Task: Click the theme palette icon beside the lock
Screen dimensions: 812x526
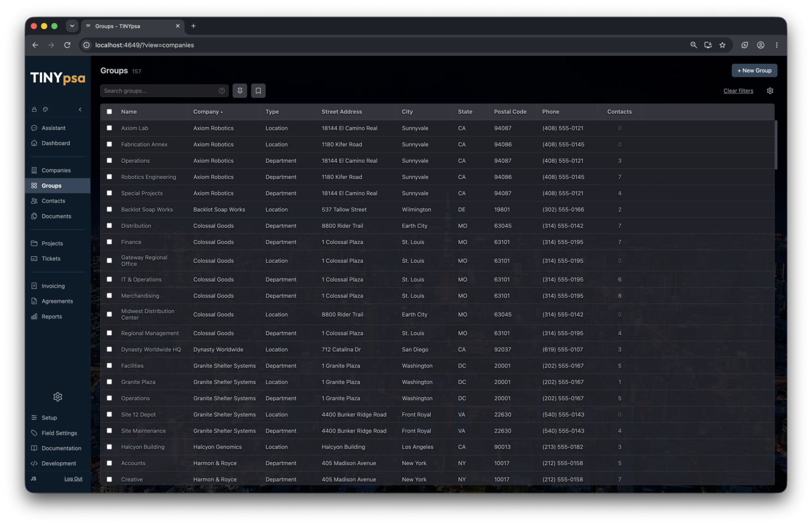Action: tap(45, 109)
